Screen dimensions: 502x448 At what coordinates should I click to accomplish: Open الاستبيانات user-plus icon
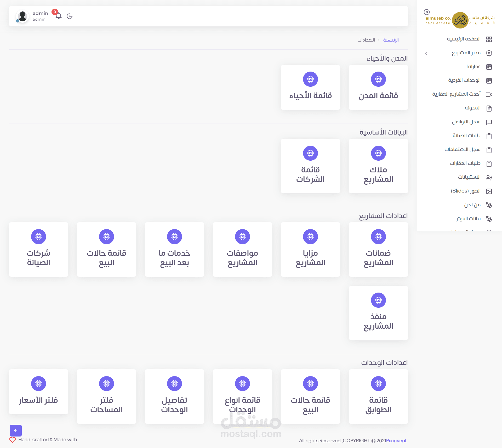pyautogui.click(x=489, y=178)
